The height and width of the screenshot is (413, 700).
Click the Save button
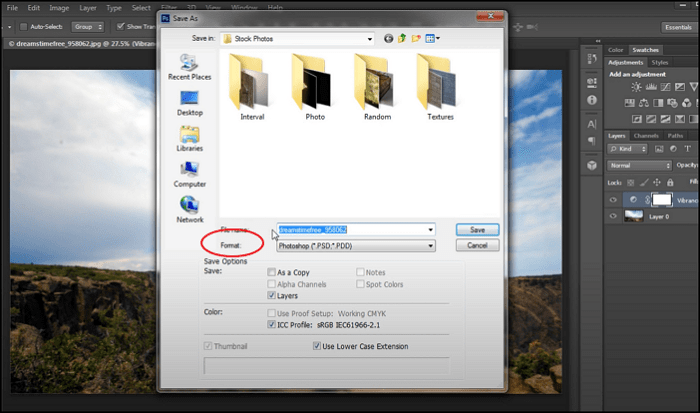(x=477, y=229)
